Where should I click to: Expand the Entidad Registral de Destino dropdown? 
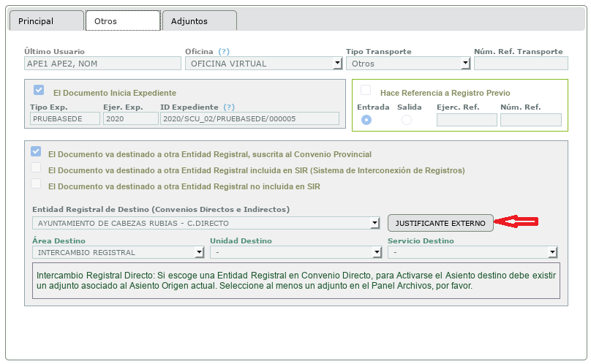(x=206, y=223)
